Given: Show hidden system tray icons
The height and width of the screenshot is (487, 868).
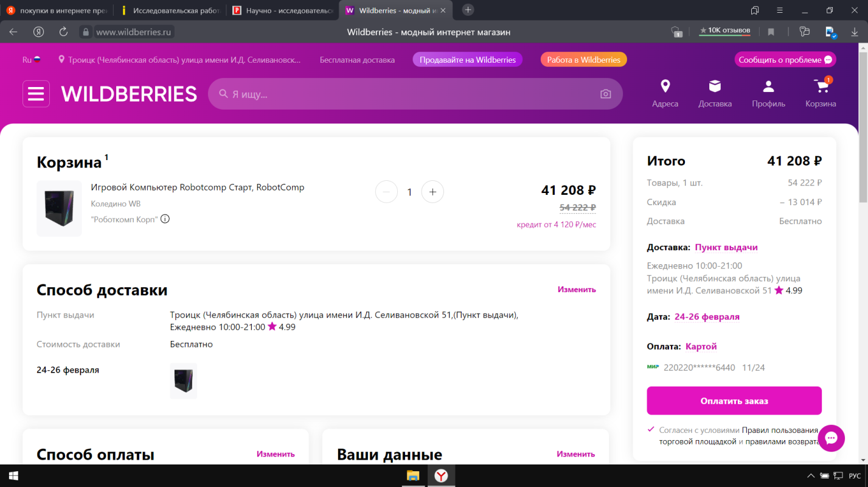Looking at the screenshot, I should point(810,475).
